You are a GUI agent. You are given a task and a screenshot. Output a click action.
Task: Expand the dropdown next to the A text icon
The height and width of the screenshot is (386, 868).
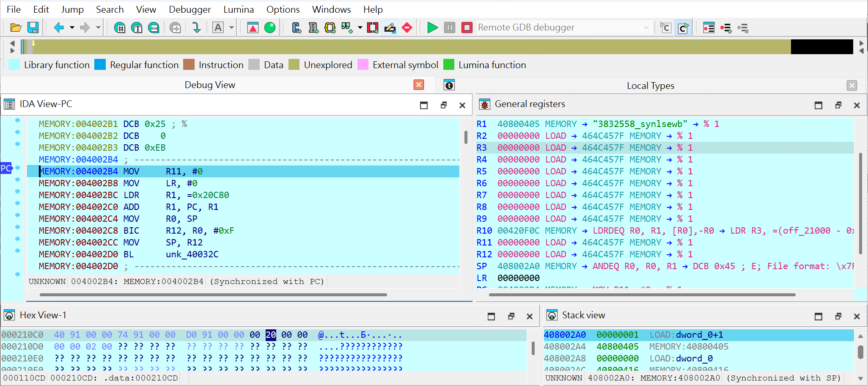(231, 28)
